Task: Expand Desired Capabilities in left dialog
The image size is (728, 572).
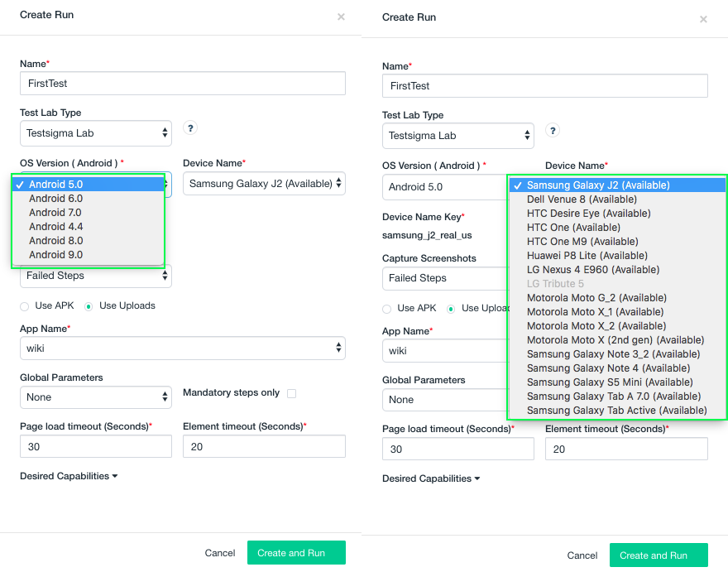Action: (69, 477)
